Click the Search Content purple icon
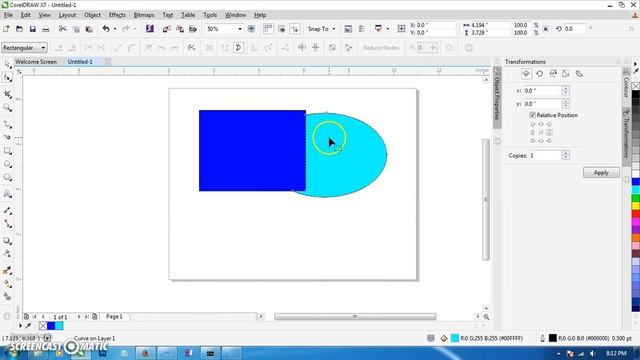 (150, 29)
